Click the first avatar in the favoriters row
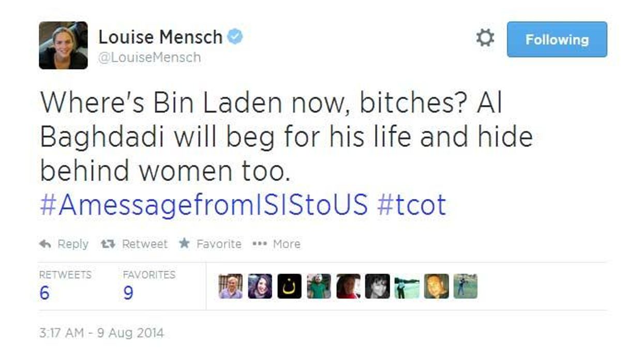The width and height of the screenshot is (644, 364). pos(230,286)
